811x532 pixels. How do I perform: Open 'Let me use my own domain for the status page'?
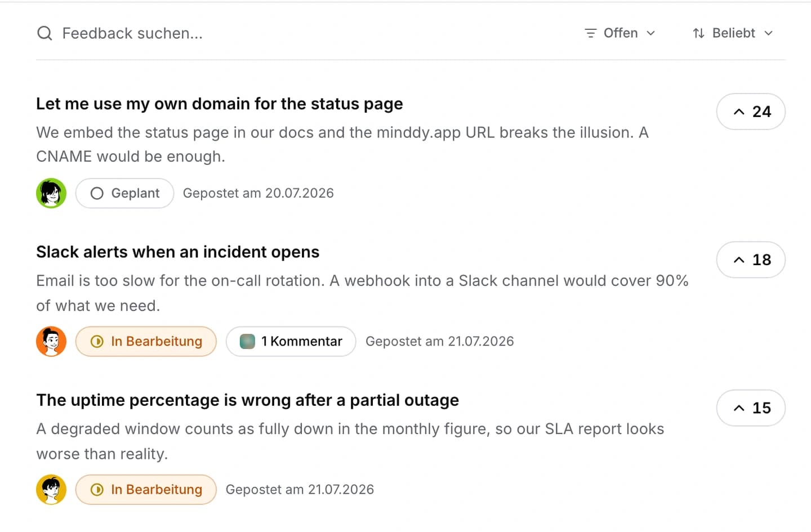pyautogui.click(x=220, y=104)
